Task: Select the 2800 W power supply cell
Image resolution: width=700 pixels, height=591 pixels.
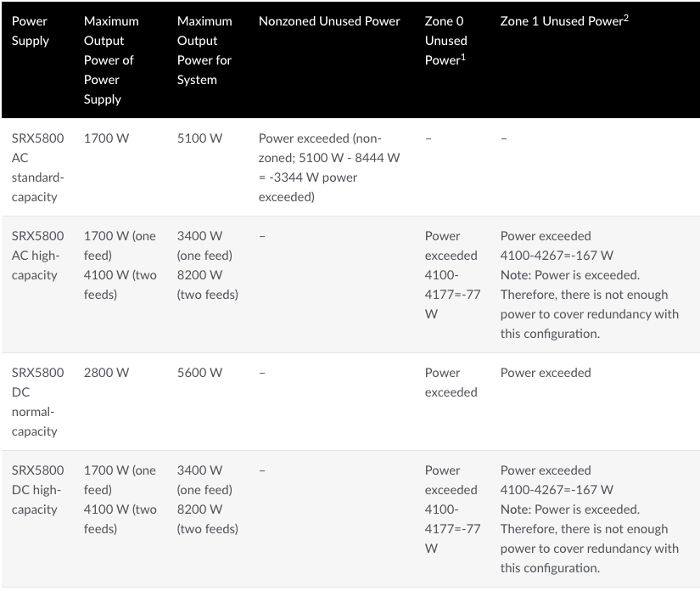Action: 106,373
